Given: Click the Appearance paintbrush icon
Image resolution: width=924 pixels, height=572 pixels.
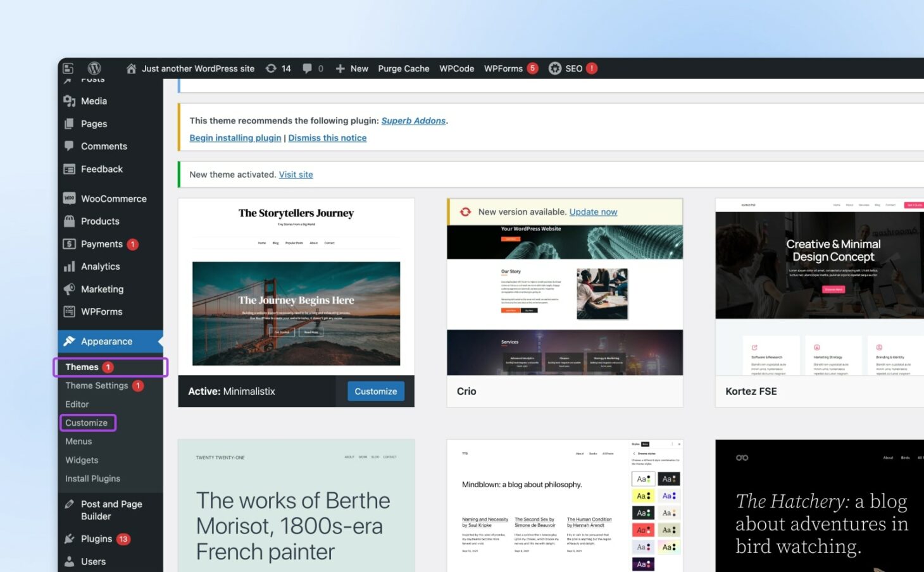Looking at the screenshot, I should click(x=70, y=341).
